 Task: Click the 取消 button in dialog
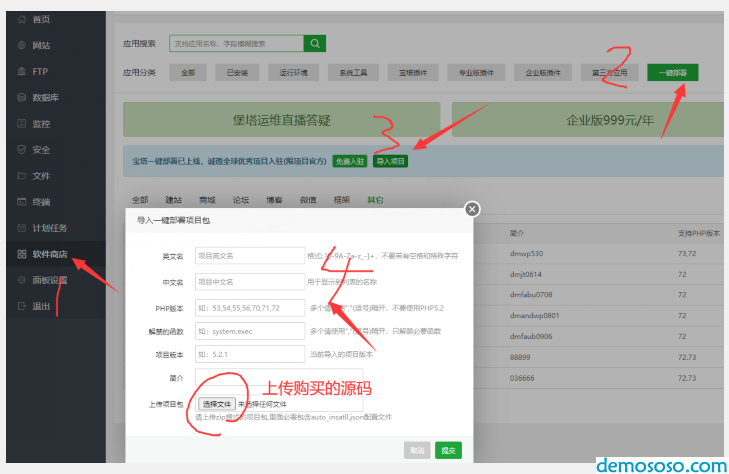click(x=417, y=450)
